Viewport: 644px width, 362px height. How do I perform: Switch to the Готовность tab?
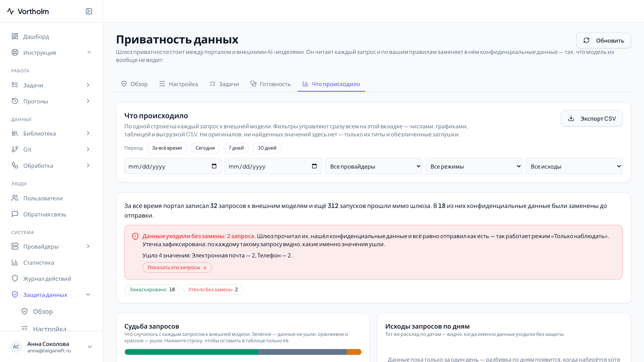(270, 84)
